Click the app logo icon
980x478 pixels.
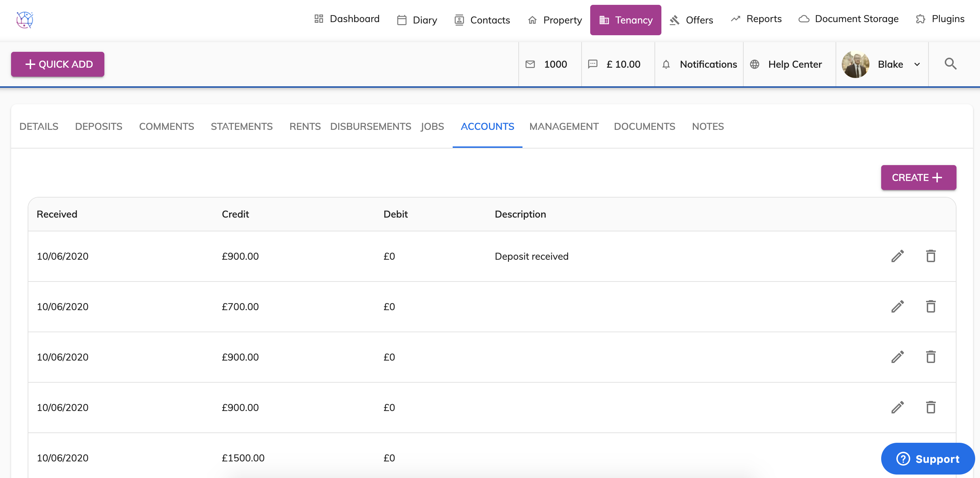25,20
